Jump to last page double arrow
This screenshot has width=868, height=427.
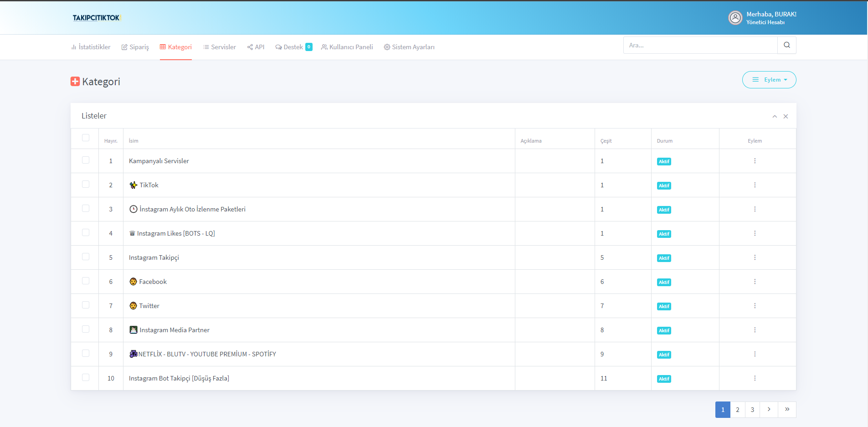pos(787,410)
